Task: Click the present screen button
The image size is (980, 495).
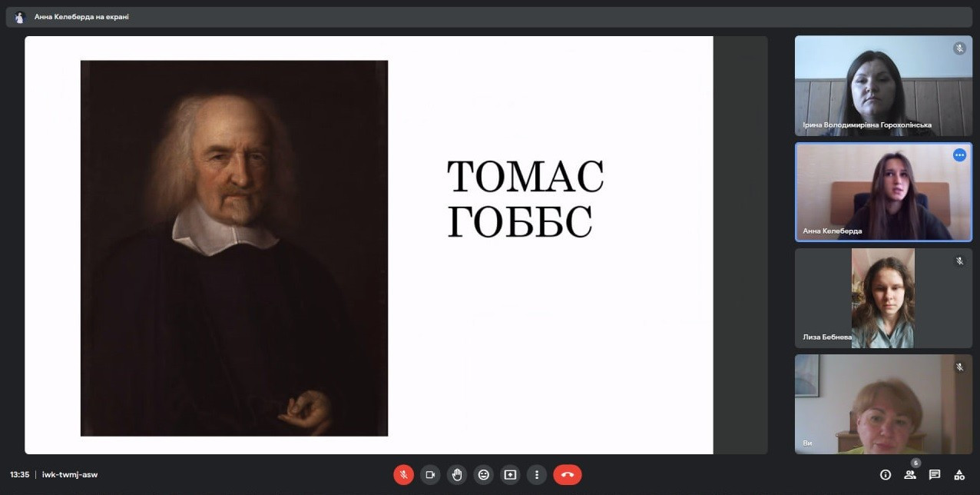Action: [x=510, y=474]
